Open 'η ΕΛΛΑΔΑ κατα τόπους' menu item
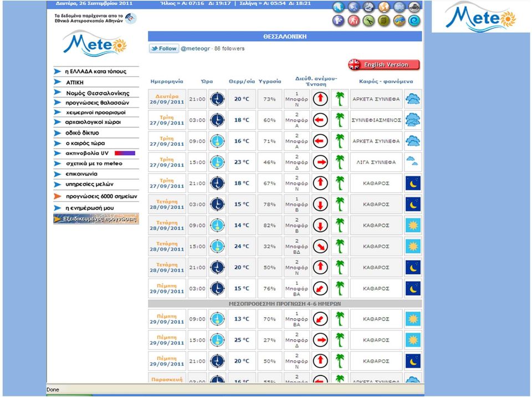Viewport: 532px width, 397px height. tap(96, 72)
